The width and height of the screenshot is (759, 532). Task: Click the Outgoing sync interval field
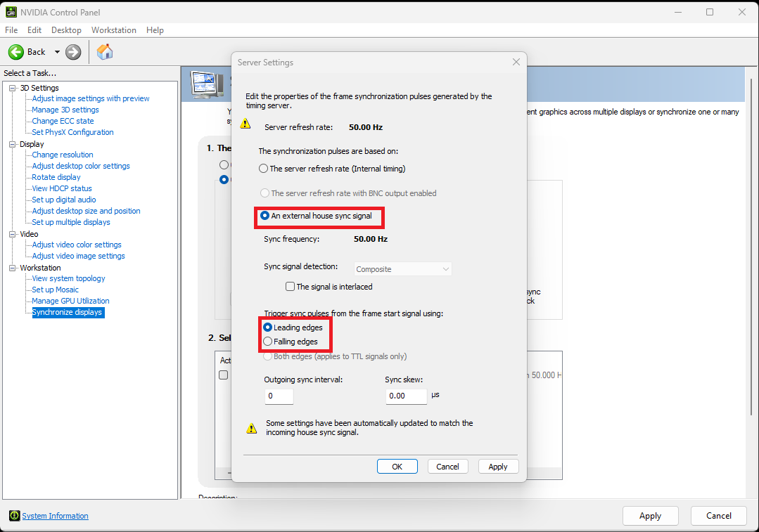[279, 396]
